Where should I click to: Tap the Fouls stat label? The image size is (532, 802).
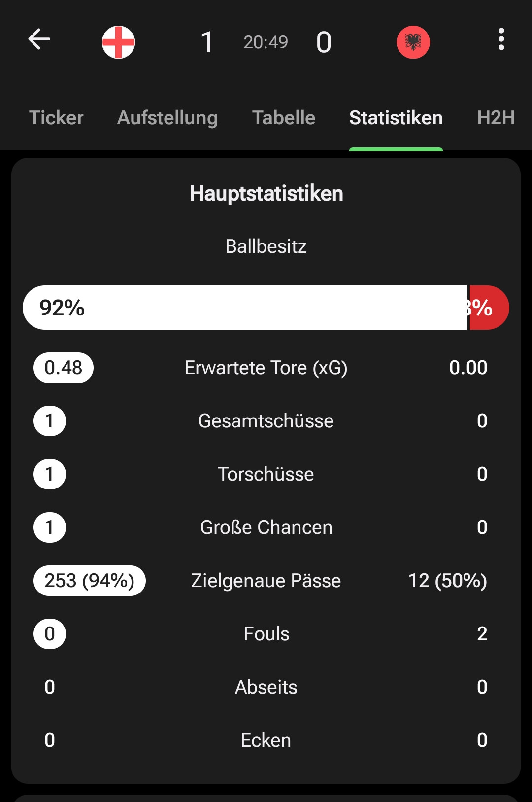pos(266,634)
